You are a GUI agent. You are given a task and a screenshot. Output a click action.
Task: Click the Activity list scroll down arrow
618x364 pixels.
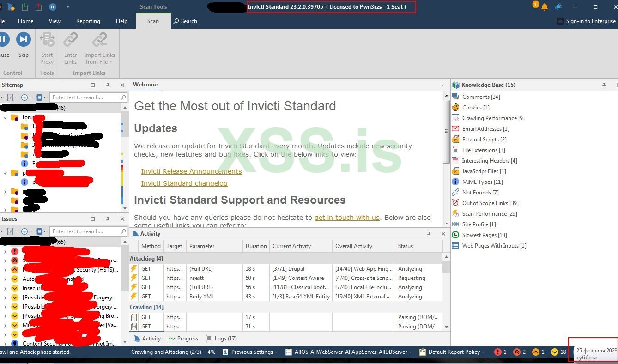[x=446, y=327]
